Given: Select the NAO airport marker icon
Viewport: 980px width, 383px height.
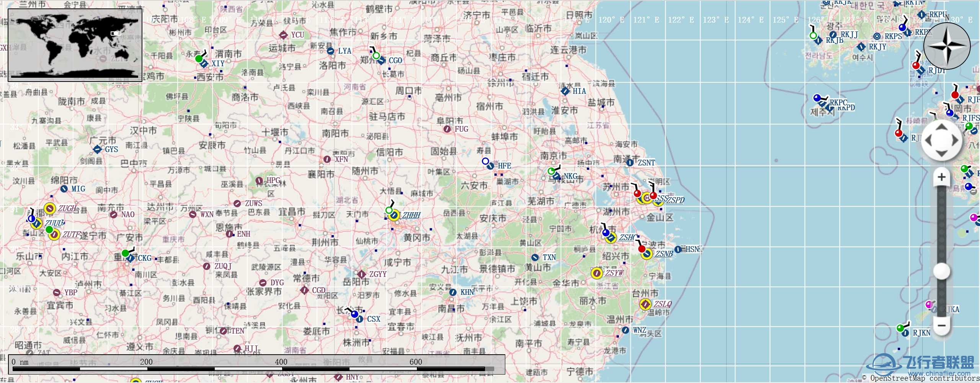Looking at the screenshot, I should [114, 214].
